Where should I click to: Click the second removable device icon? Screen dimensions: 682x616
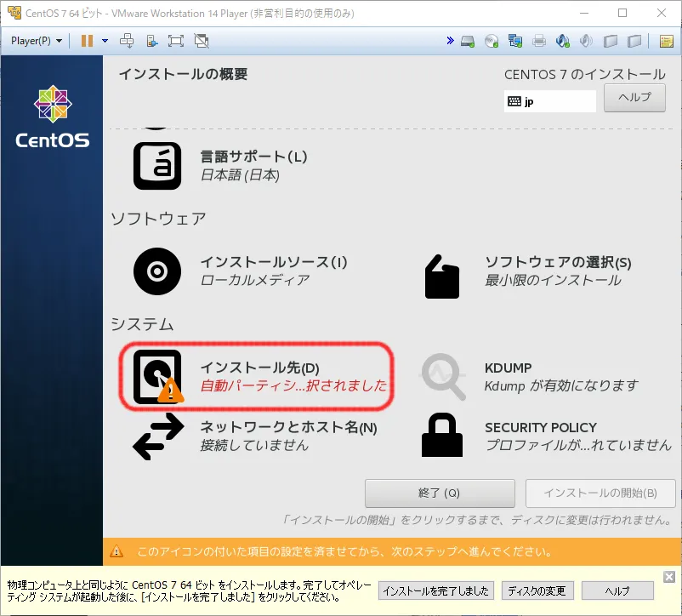coord(634,42)
